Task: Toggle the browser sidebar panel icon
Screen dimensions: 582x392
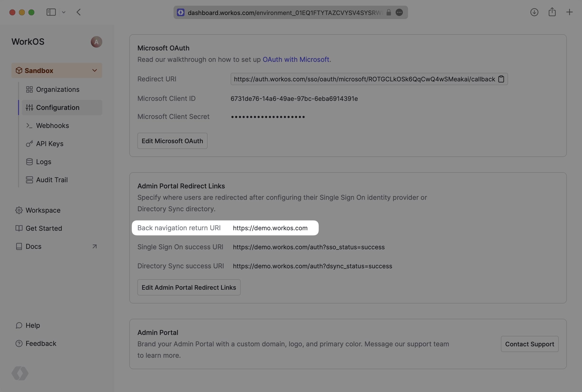Action: pos(51,12)
